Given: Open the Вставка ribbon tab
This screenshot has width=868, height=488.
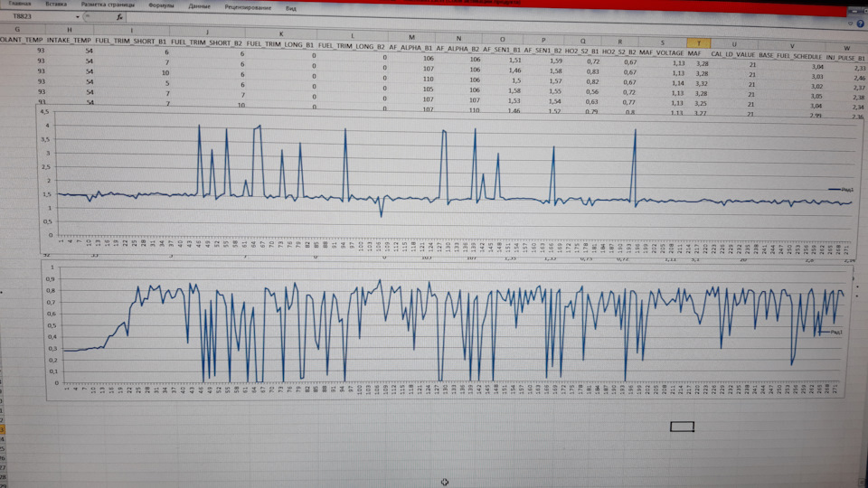Looking at the screenshot, I should [x=56, y=4].
